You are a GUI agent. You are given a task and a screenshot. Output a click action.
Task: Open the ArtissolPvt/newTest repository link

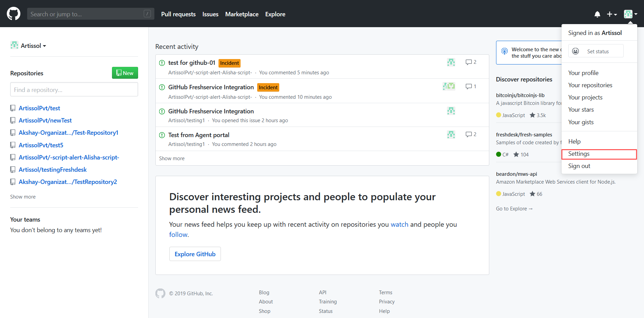(x=45, y=120)
